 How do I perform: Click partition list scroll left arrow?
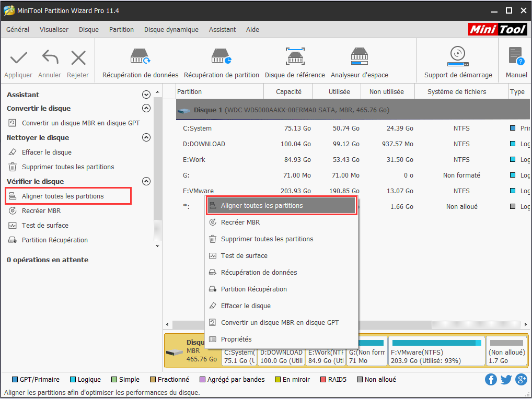[x=167, y=324]
